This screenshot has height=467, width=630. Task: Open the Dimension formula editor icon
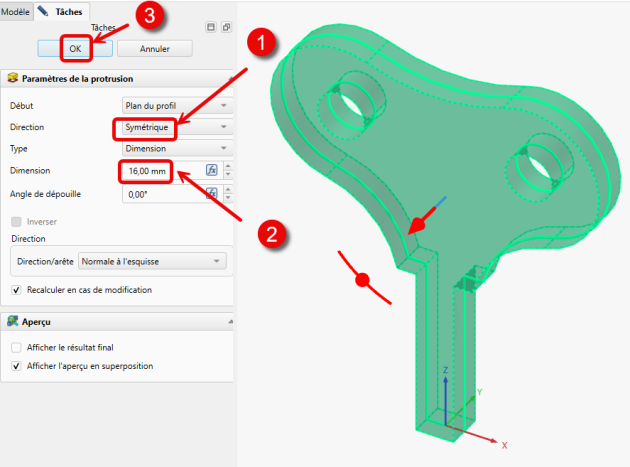coord(212,170)
